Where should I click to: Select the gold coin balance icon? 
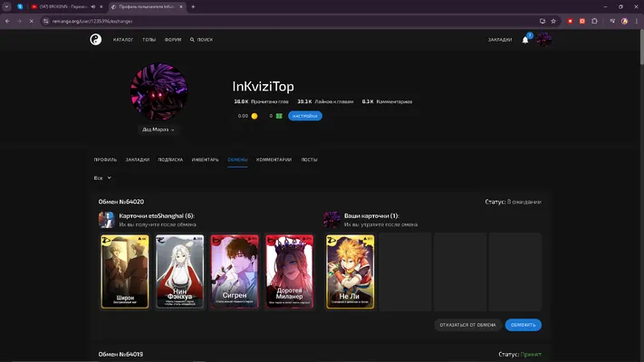tap(255, 116)
